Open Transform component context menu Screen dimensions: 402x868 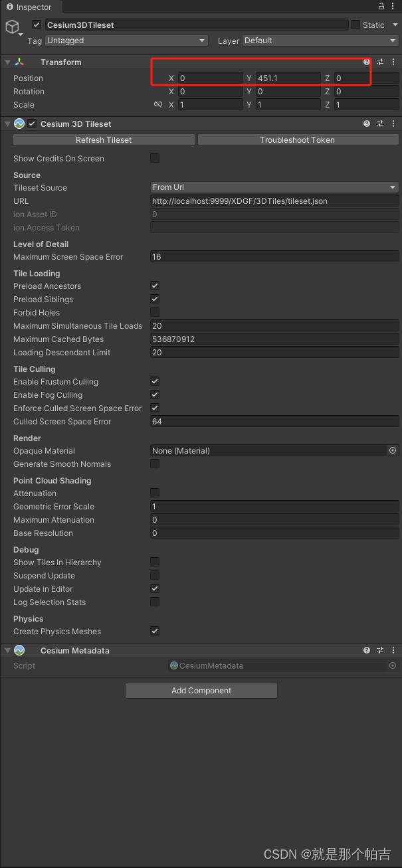pos(393,62)
